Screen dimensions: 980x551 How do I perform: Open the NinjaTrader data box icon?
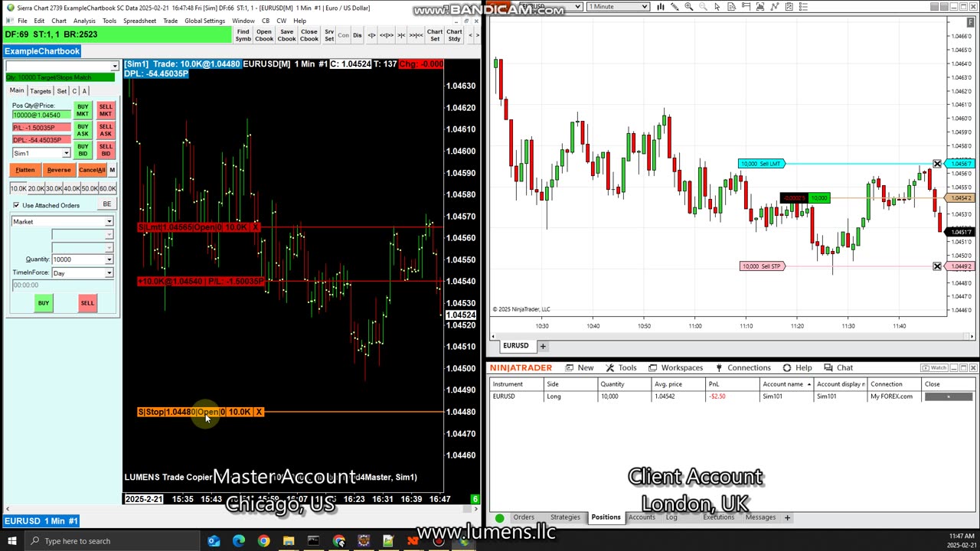point(731,7)
